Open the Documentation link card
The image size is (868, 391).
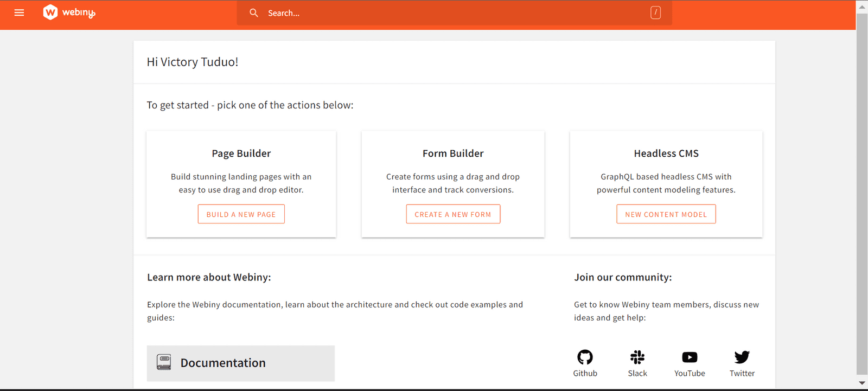click(240, 363)
